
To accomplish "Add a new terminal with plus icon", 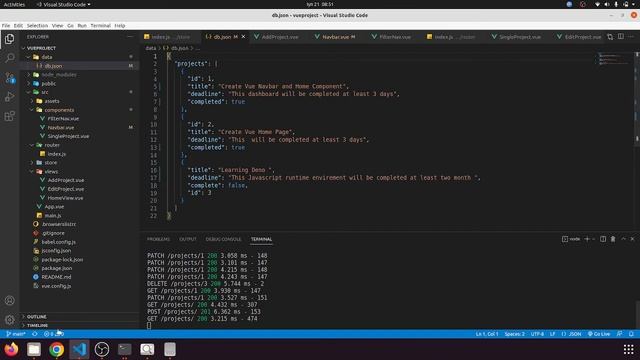I will pos(587,239).
